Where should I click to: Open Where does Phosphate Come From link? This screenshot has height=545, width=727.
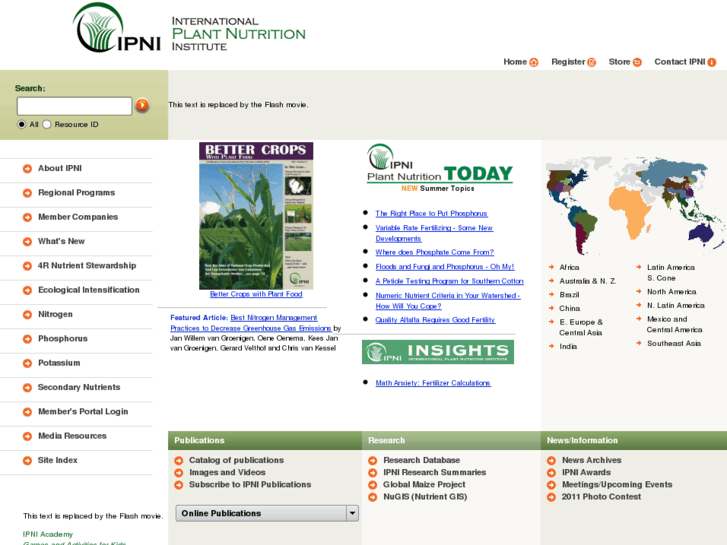click(x=434, y=252)
